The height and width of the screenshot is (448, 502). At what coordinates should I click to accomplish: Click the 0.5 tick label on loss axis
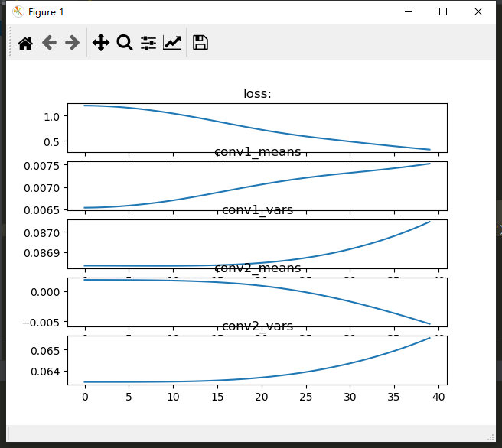click(51, 142)
